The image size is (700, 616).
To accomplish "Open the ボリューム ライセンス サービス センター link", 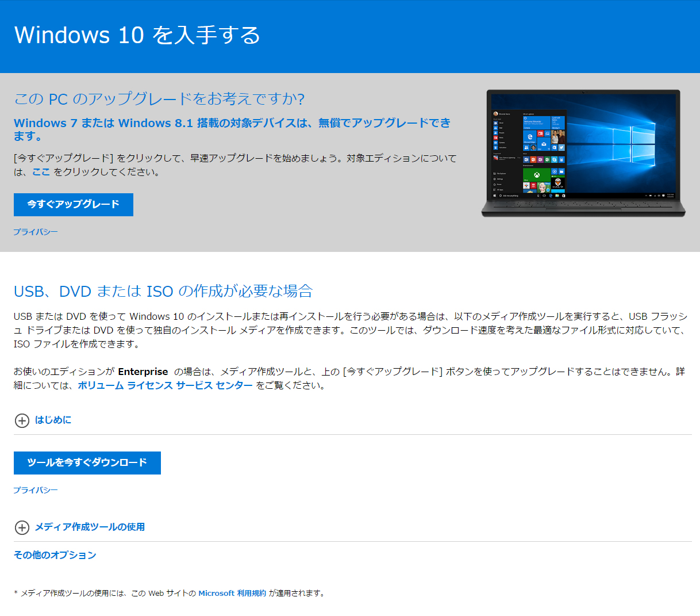I will 166,385.
